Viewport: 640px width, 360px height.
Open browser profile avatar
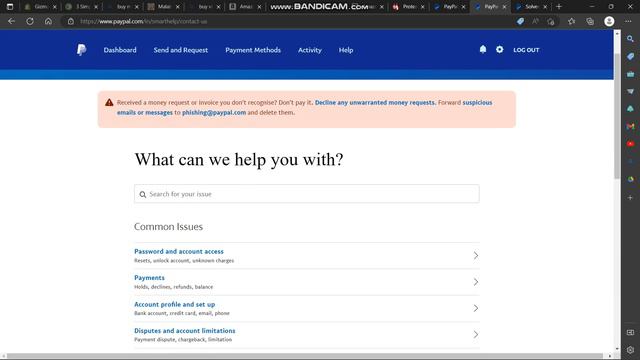point(609,21)
